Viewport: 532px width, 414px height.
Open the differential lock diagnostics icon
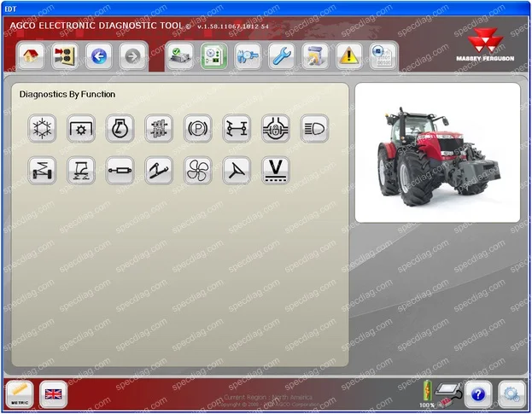click(276, 129)
